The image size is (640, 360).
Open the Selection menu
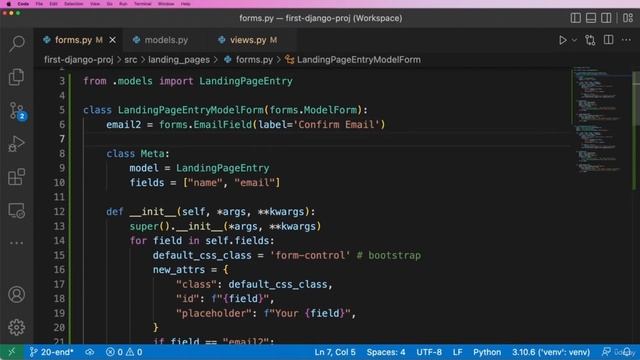pyautogui.click(x=73, y=4)
